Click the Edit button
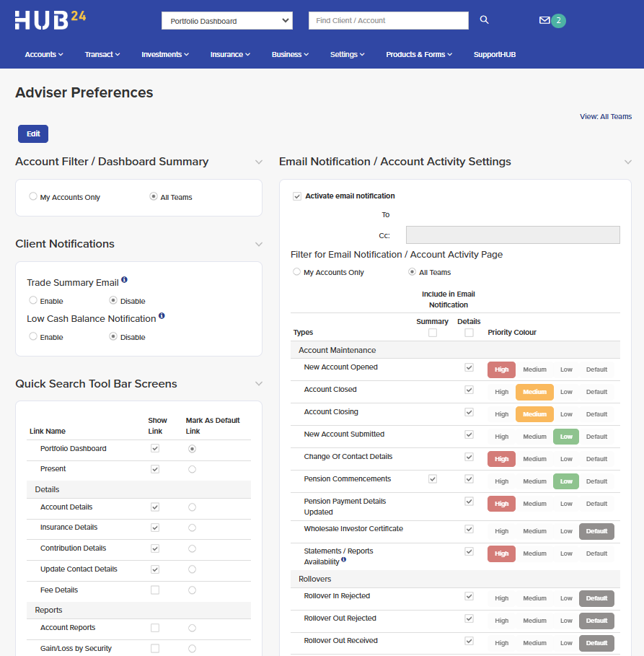This screenshot has height=656, width=644. click(33, 134)
